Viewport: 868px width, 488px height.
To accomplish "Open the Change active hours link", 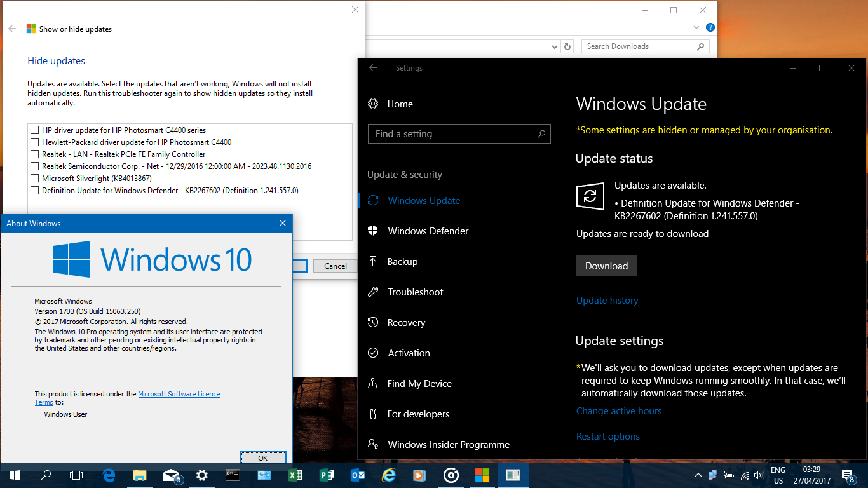I will pyautogui.click(x=619, y=411).
